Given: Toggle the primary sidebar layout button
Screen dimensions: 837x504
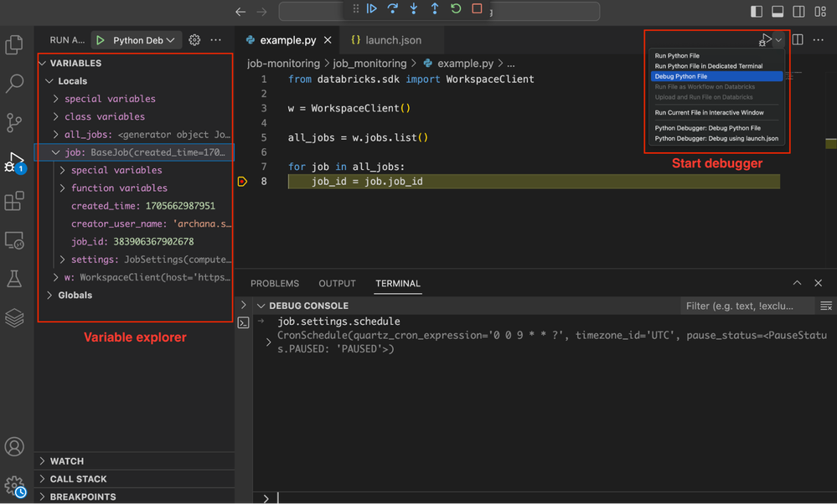Looking at the screenshot, I should tap(757, 12).
